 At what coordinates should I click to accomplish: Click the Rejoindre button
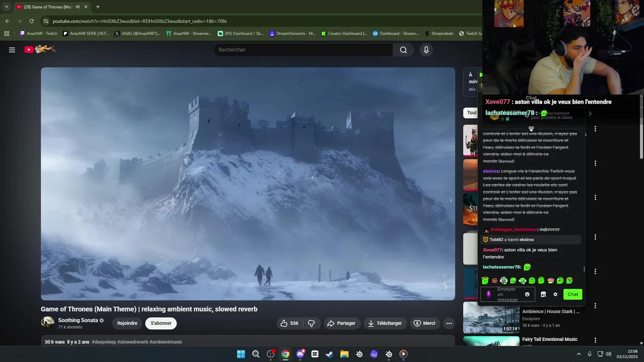coord(127,323)
